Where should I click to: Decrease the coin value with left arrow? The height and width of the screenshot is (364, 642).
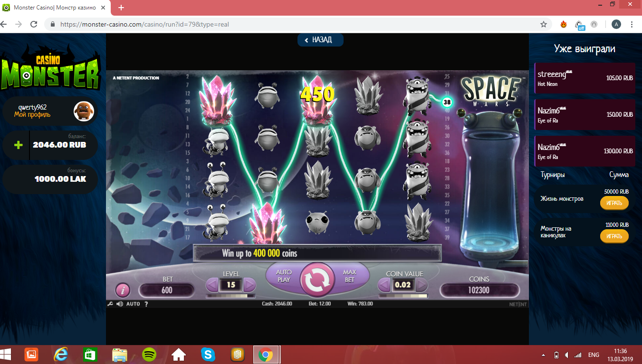(x=384, y=285)
